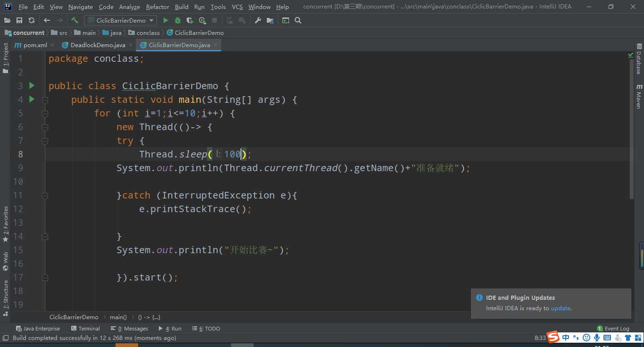Image resolution: width=644 pixels, height=347 pixels.
Task: Click the main() breadcrumb below the editor
Action: click(x=118, y=317)
